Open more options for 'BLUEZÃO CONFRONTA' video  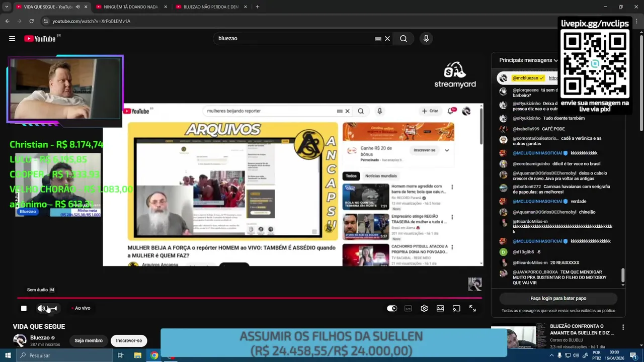pyautogui.click(x=623, y=327)
